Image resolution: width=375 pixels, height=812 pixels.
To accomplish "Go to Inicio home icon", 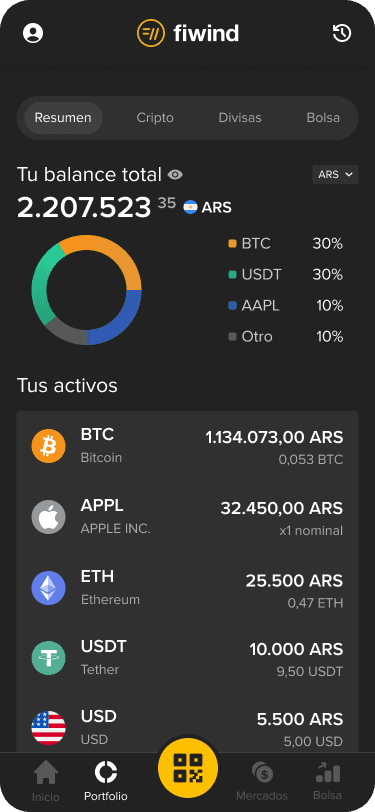I will tap(46, 773).
